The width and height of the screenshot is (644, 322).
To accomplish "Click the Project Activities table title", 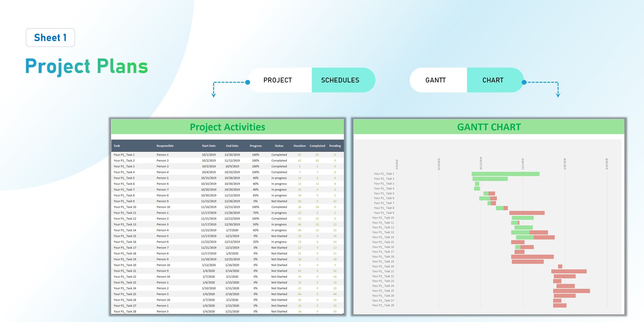I will point(227,127).
